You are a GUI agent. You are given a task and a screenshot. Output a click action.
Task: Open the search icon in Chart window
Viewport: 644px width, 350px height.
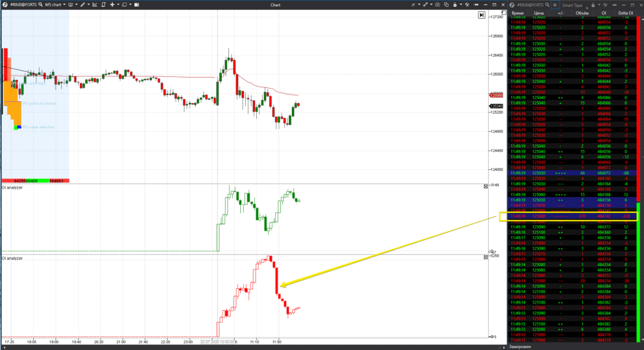click(x=40, y=4)
